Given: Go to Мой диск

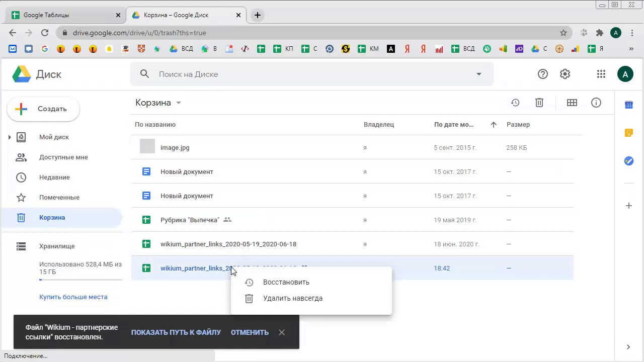Looking at the screenshot, I should pos(54,137).
